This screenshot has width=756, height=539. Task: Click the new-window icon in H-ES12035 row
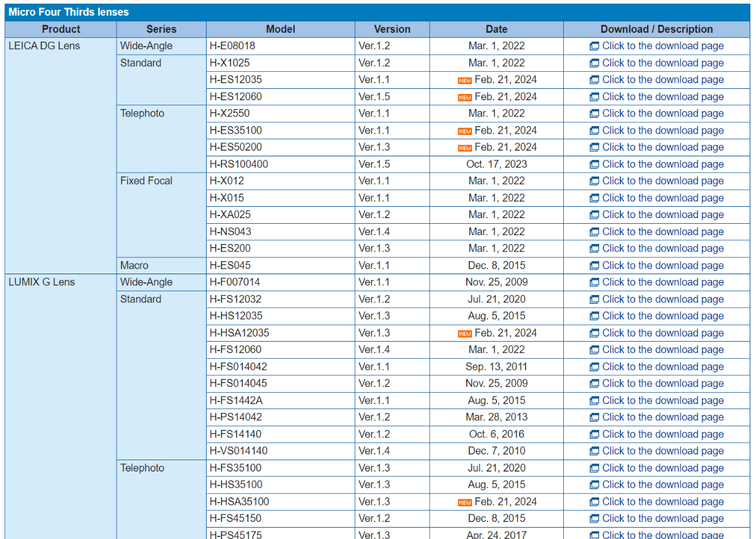594,80
